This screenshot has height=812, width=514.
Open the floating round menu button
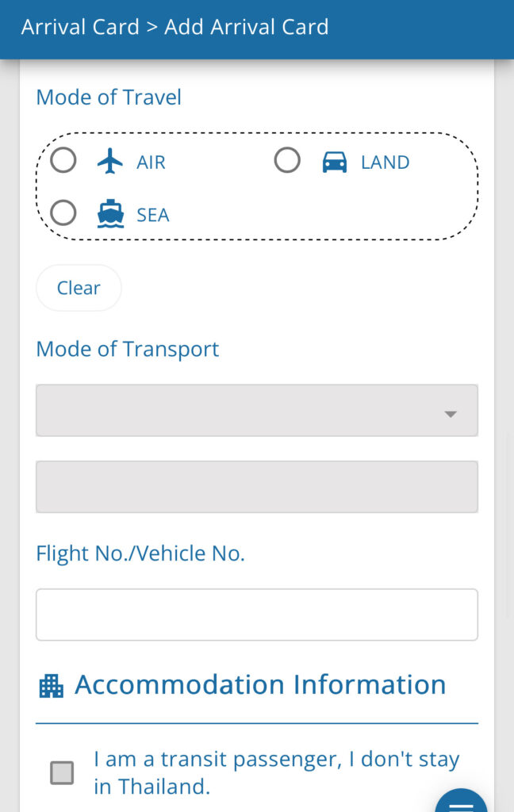coord(461,801)
